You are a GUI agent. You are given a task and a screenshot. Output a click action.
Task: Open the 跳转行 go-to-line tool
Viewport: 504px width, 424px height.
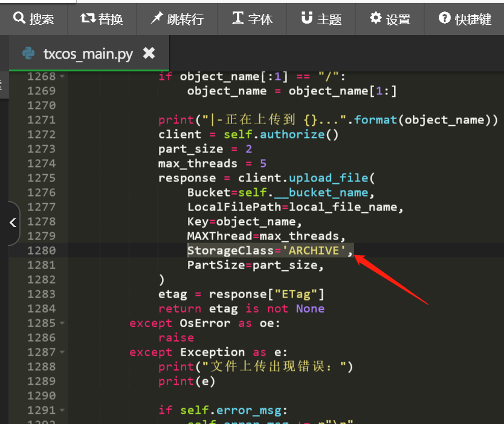click(x=177, y=19)
